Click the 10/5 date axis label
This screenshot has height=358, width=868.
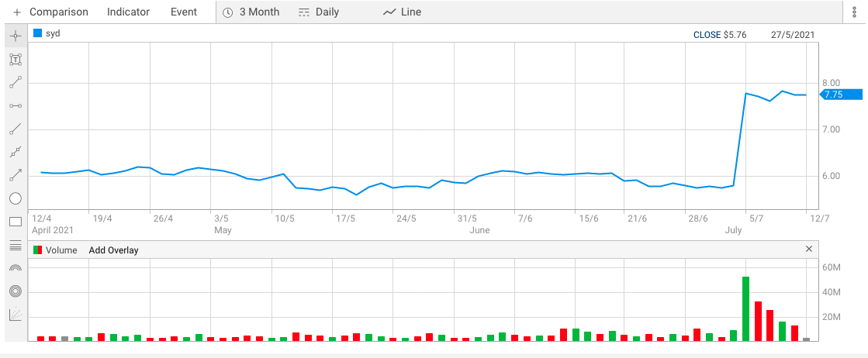coord(284,219)
